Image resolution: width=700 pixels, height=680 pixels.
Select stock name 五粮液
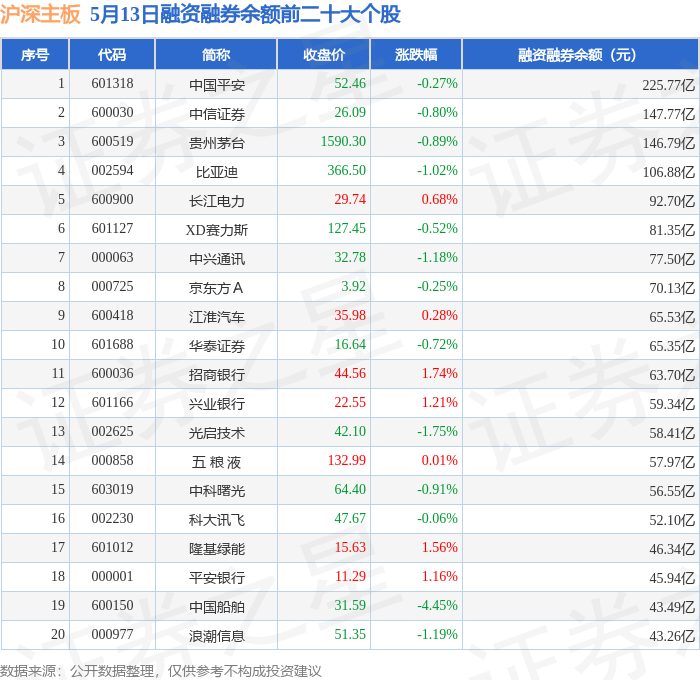pyautogui.click(x=217, y=462)
